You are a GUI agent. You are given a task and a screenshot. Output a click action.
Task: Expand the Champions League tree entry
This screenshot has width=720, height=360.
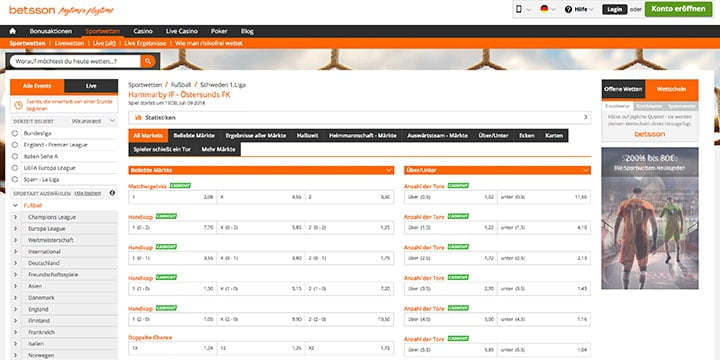pos(16,217)
